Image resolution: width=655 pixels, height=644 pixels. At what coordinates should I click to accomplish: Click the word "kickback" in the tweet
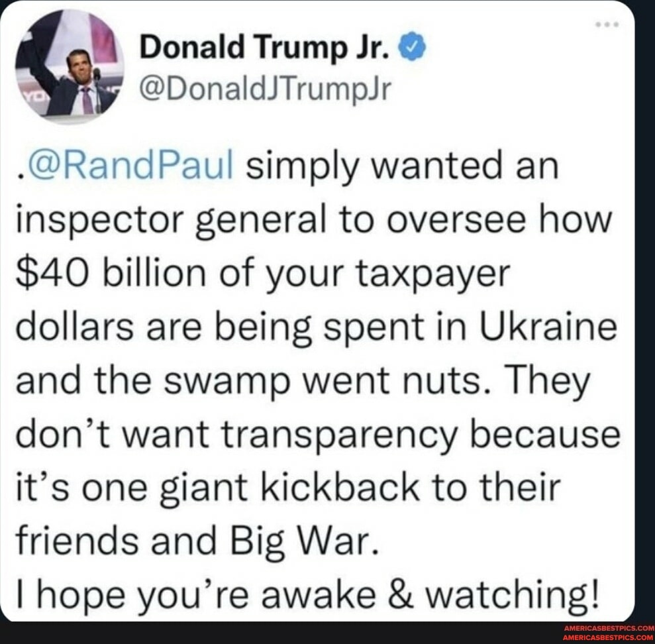click(x=340, y=487)
